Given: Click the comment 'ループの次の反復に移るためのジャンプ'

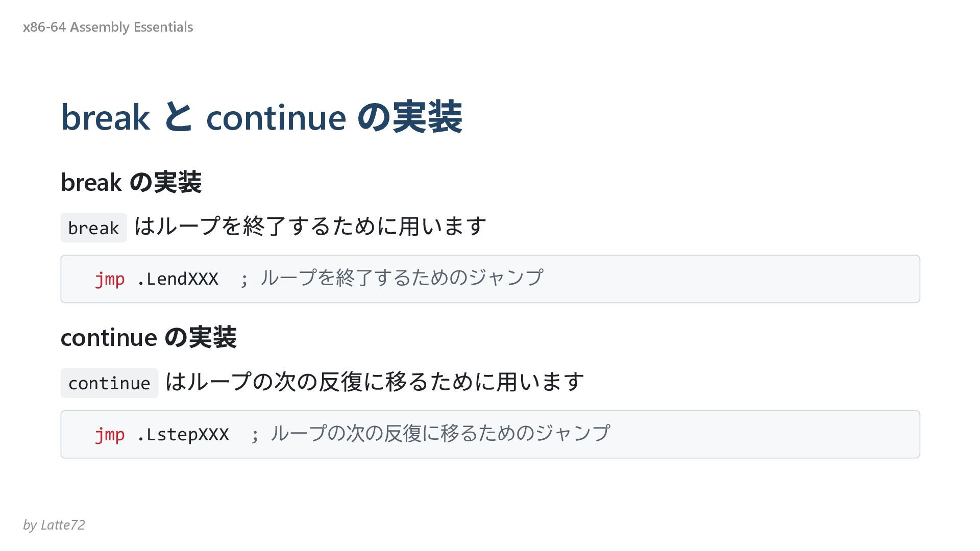Looking at the screenshot, I should tap(440, 433).
